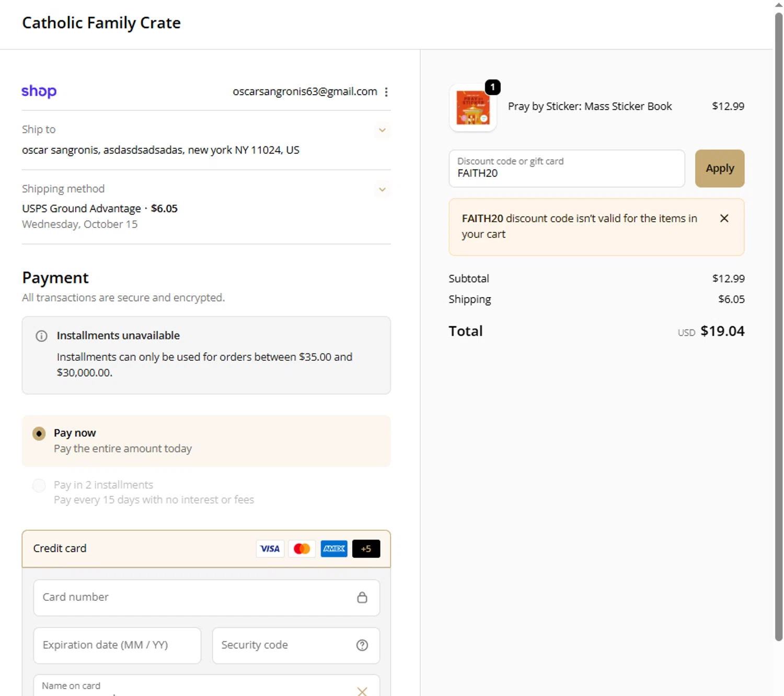The width and height of the screenshot is (784, 696).
Task: Click the Pray by Sticker book thumbnail
Action: click(x=473, y=108)
